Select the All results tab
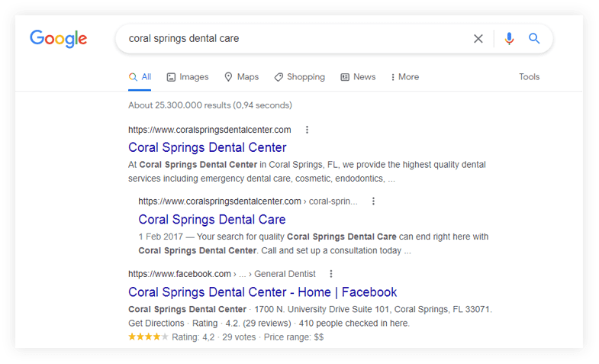The width and height of the screenshot is (599, 364). coord(140,77)
